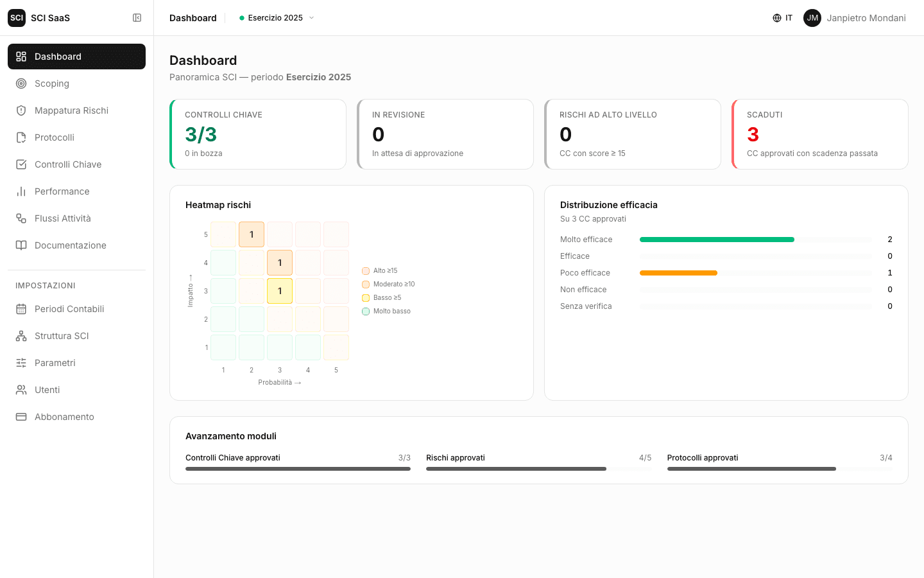Click the Flussi Attività workflow icon
This screenshot has width=924, height=578.
21,218
